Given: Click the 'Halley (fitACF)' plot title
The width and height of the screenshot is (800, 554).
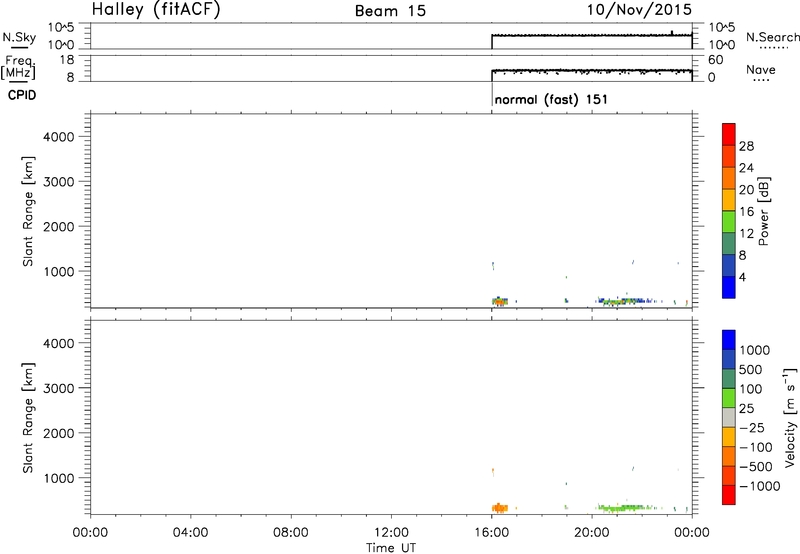Looking at the screenshot, I should point(156,10).
